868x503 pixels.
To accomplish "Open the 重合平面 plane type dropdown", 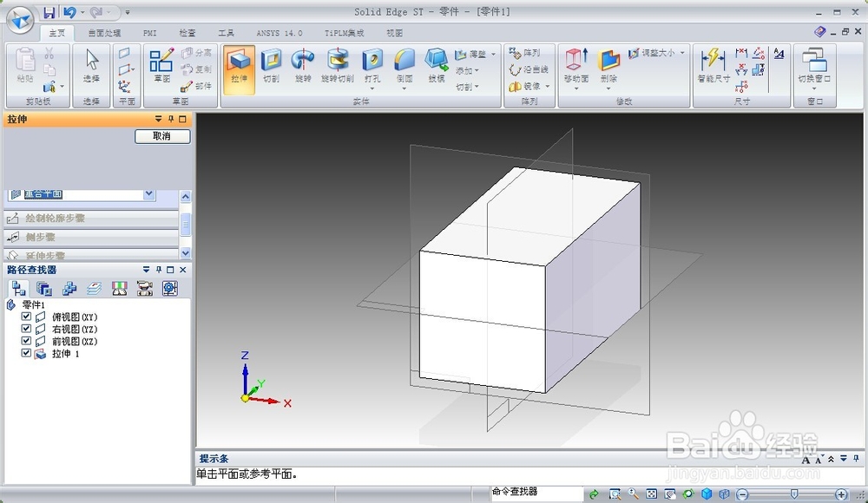I will pyautogui.click(x=148, y=194).
